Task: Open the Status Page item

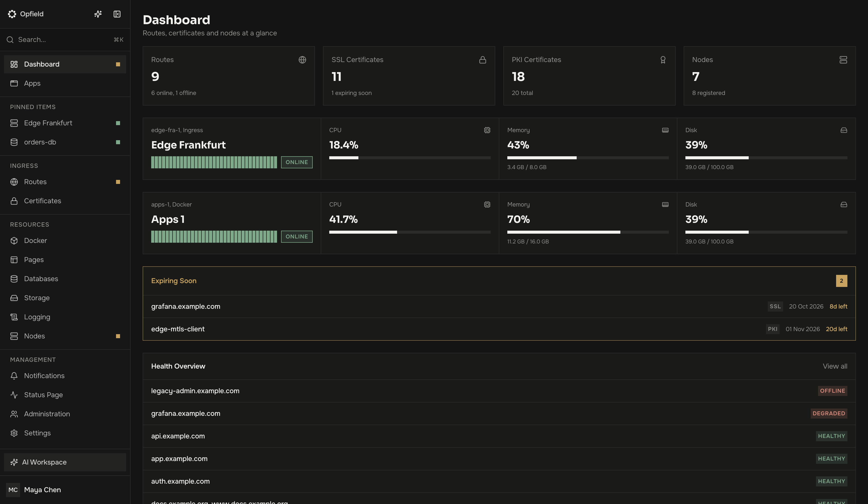Action: 65,395
